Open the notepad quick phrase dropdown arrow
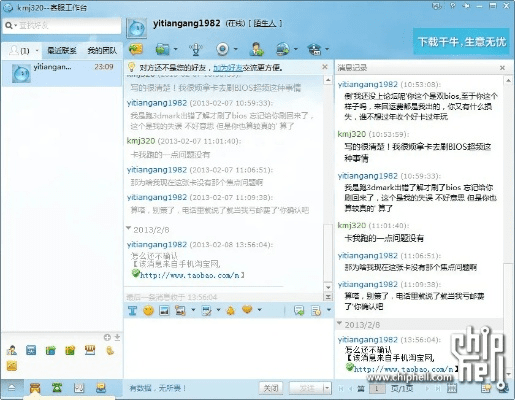 pos(218,310)
